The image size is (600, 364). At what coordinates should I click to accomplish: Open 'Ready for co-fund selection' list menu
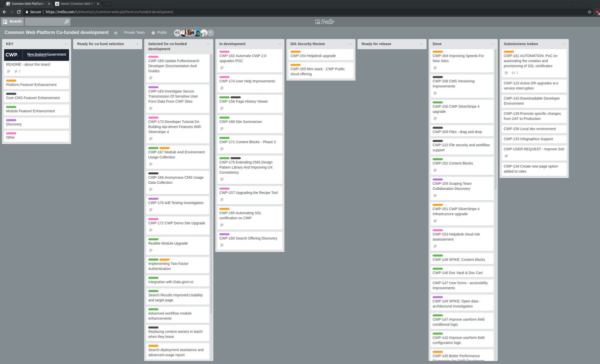coord(137,44)
